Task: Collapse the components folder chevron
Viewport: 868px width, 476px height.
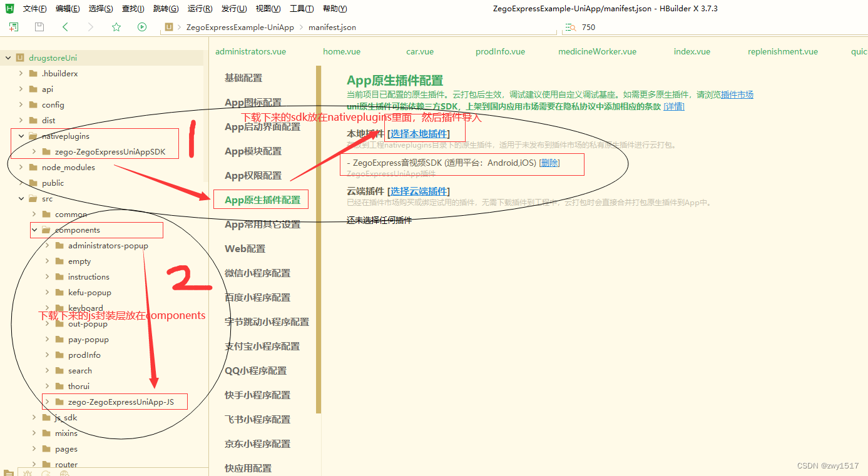Action: [34, 230]
